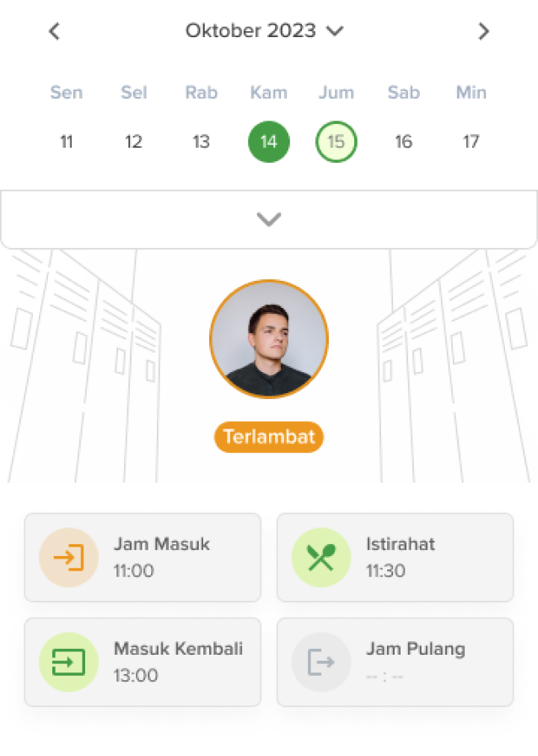Open the Oktober 2023 month dropdown
The height and width of the screenshot is (756, 538).
[265, 31]
